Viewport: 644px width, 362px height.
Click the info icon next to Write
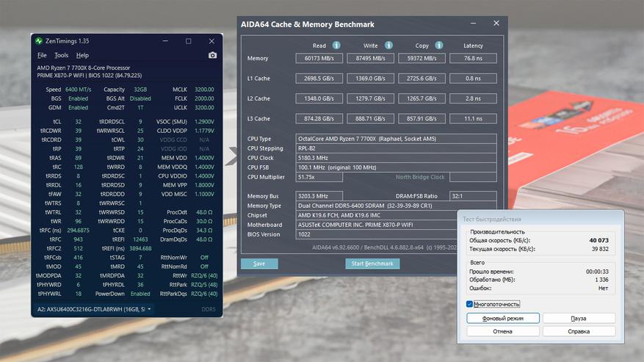coord(388,46)
